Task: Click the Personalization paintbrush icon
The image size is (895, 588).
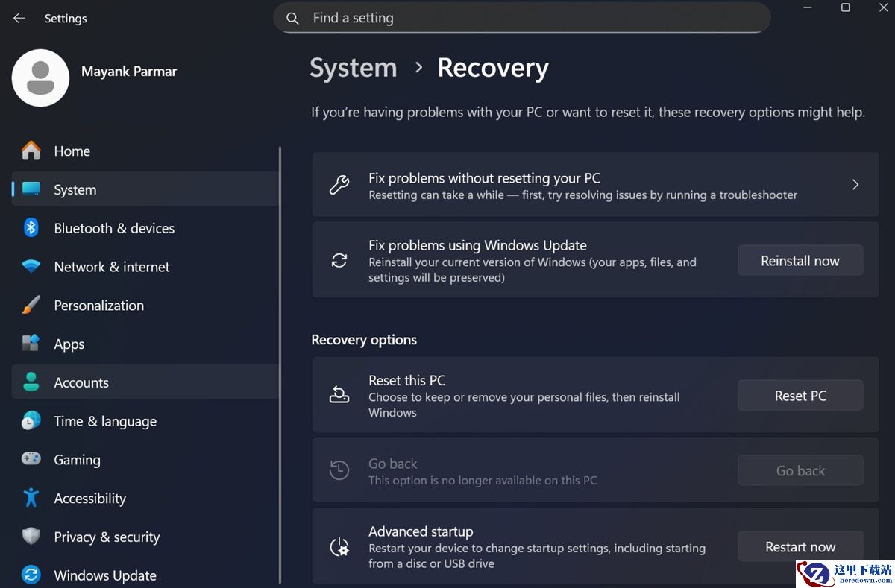Action: click(x=31, y=306)
